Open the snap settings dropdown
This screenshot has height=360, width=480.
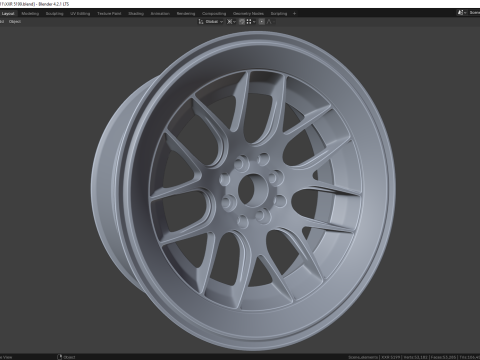[x=251, y=21]
